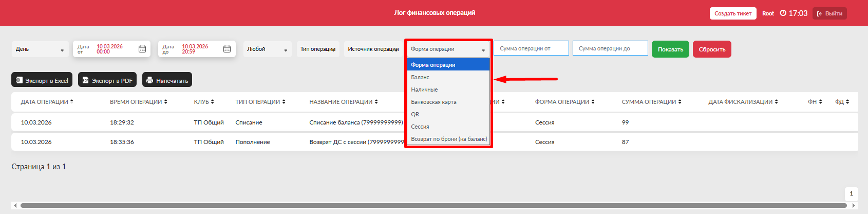868x214 pixels.
Task: Export the log to Excel
Action: pyautogui.click(x=42, y=80)
